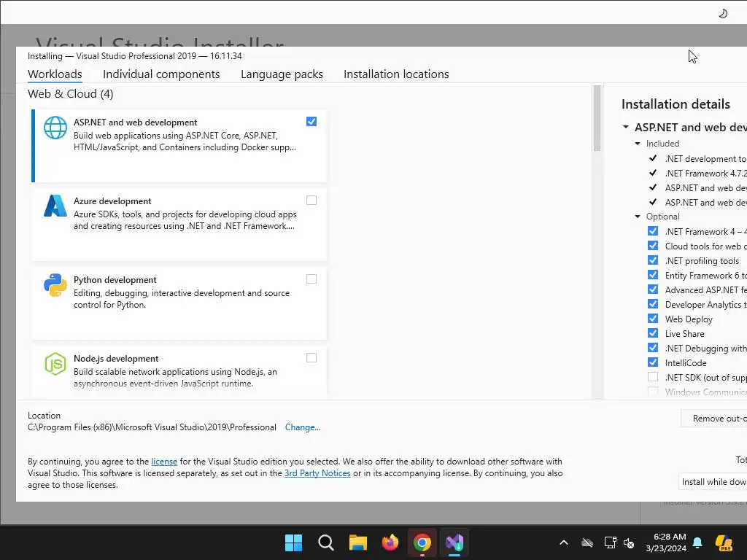
Task: Uncheck Web Deploy option
Action: pyautogui.click(x=653, y=319)
